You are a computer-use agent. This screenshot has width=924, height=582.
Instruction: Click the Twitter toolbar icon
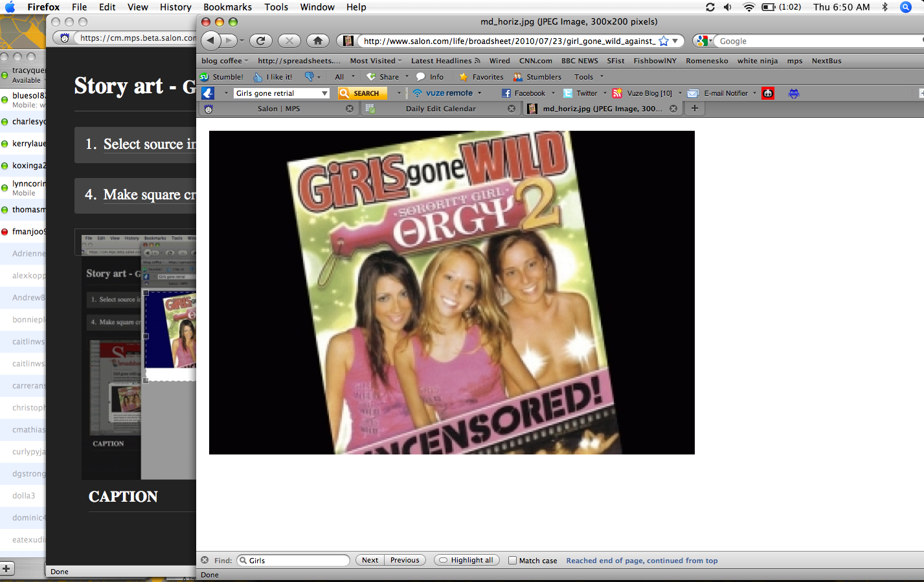(x=568, y=93)
